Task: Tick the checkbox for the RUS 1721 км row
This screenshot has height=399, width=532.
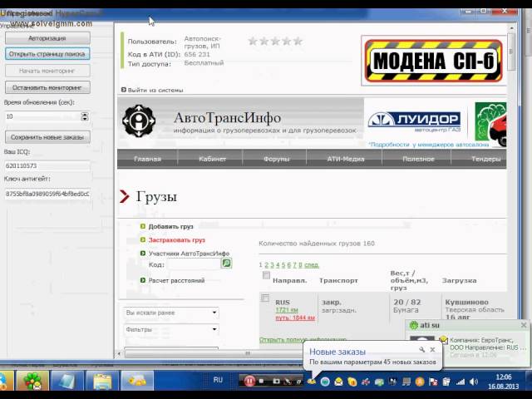Action: coord(264,298)
